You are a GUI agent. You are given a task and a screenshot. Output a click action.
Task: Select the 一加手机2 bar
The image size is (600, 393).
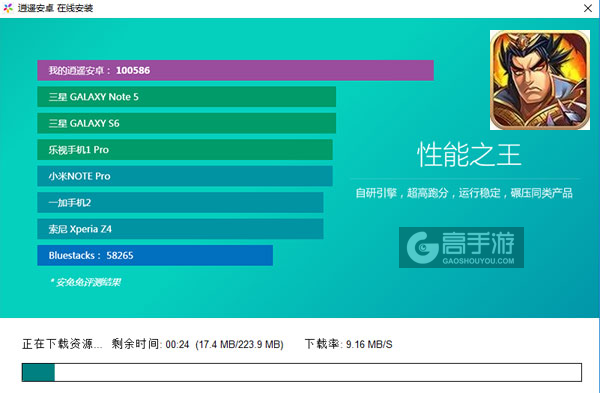(x=180, y=202)
